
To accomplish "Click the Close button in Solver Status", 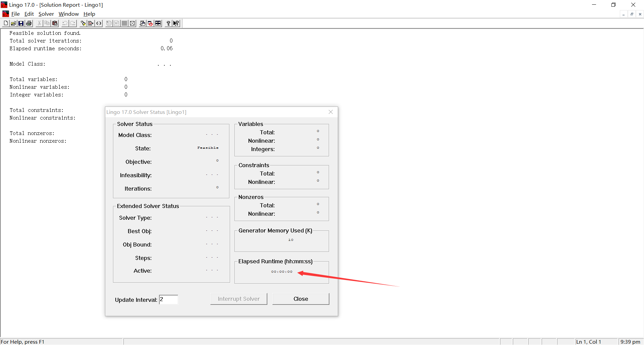I will 301,299.
